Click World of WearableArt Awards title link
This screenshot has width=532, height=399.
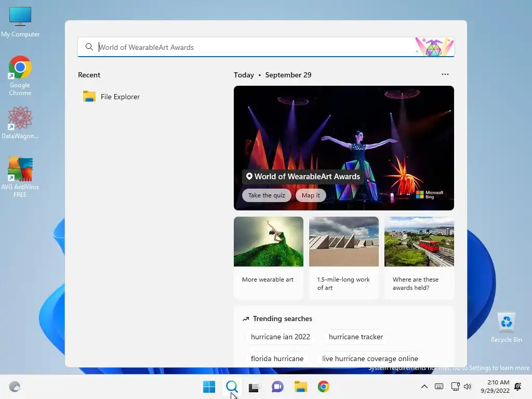point(303,177)
